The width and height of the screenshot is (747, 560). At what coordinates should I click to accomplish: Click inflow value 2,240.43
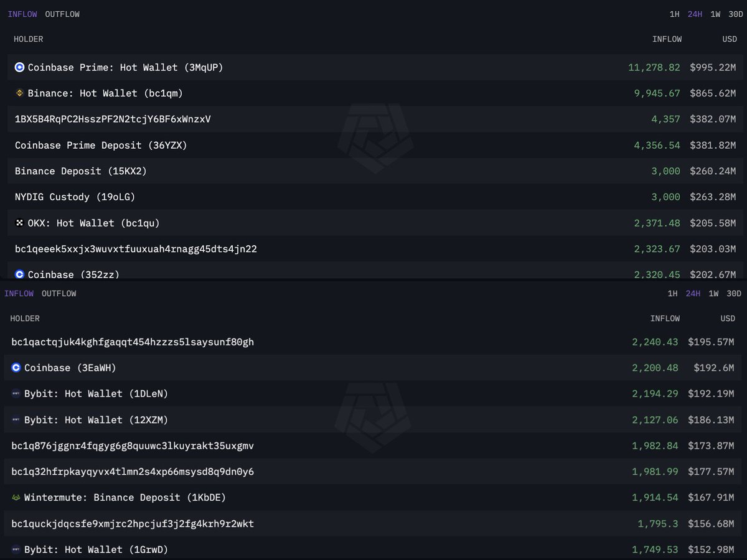pos(655,342)
